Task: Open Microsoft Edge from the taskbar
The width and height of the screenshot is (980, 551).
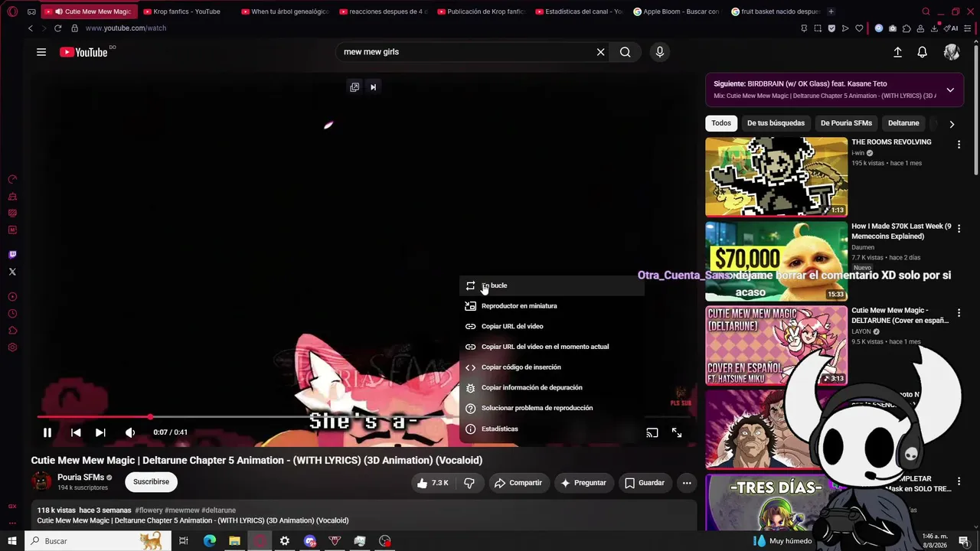Action: point(210,541)
